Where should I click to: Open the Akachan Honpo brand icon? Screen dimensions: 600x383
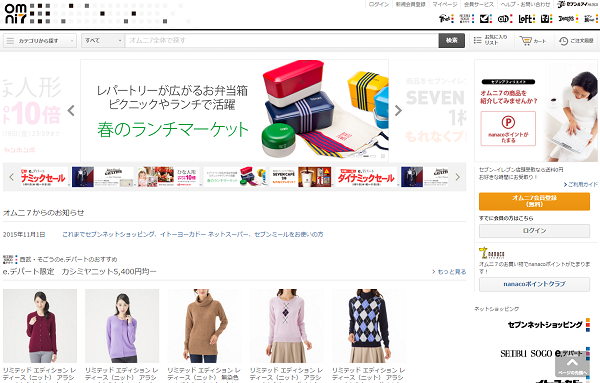[505, 18]
